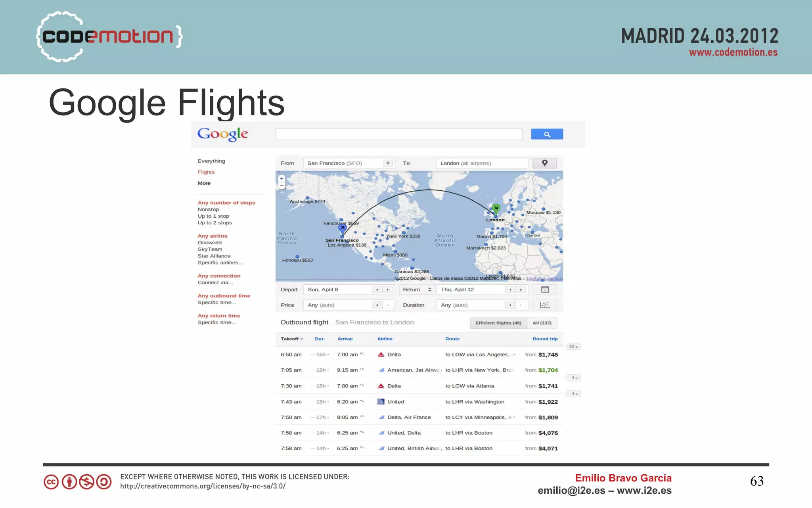
Task: Filter by Star Alliance
Action: (x=214, y=256)
